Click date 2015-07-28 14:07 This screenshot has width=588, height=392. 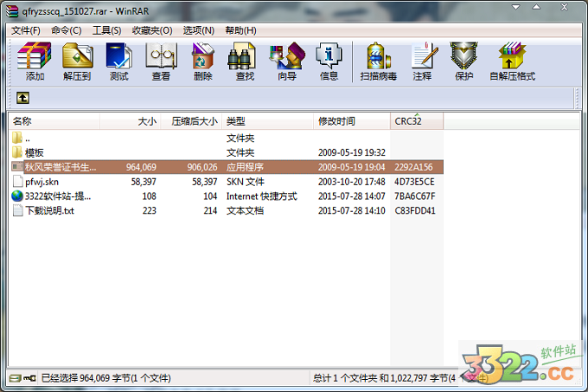coord(352,196)
